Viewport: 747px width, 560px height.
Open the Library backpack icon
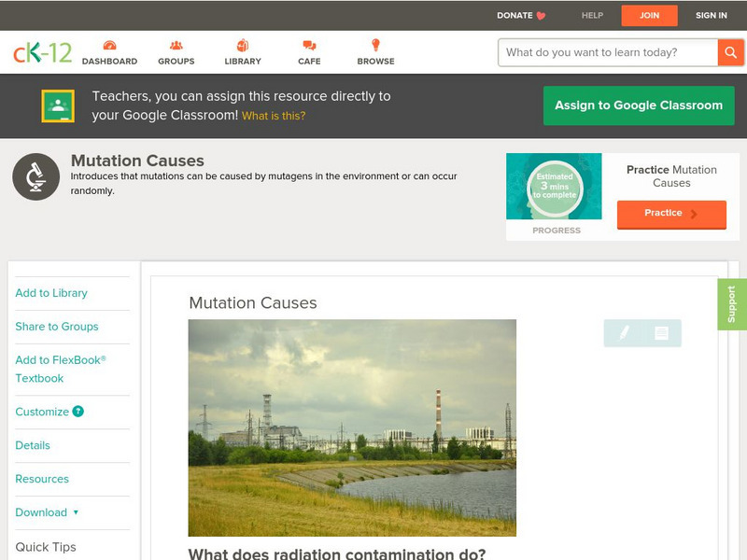[243, 45]
